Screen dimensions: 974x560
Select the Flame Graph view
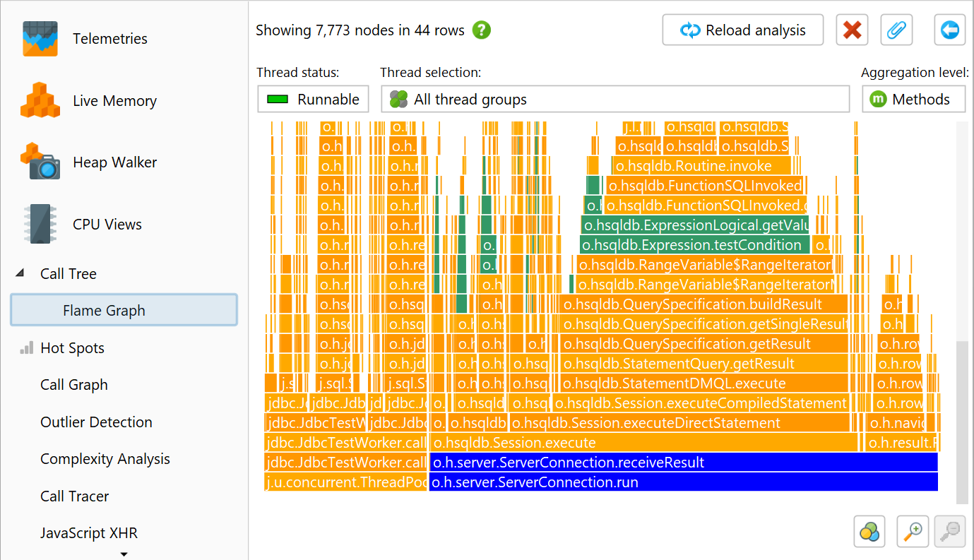point(124,311)
